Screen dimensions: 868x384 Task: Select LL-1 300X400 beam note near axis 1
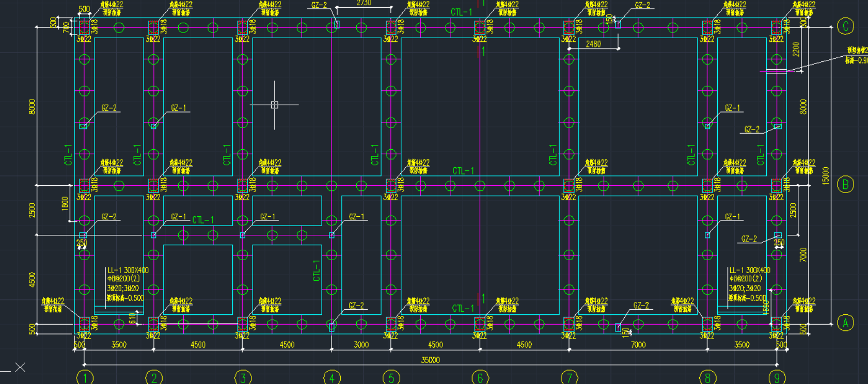point(128,270)
